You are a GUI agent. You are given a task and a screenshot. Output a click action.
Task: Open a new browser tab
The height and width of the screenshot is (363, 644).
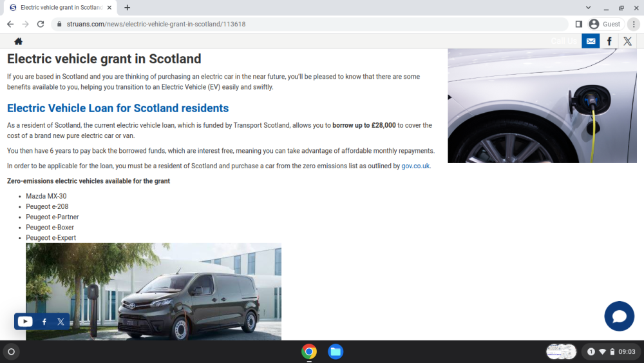click(128, 7)
